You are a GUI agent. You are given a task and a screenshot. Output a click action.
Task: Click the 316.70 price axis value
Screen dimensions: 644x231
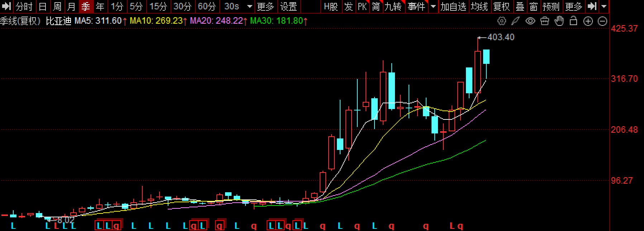[x=624, y=79]
